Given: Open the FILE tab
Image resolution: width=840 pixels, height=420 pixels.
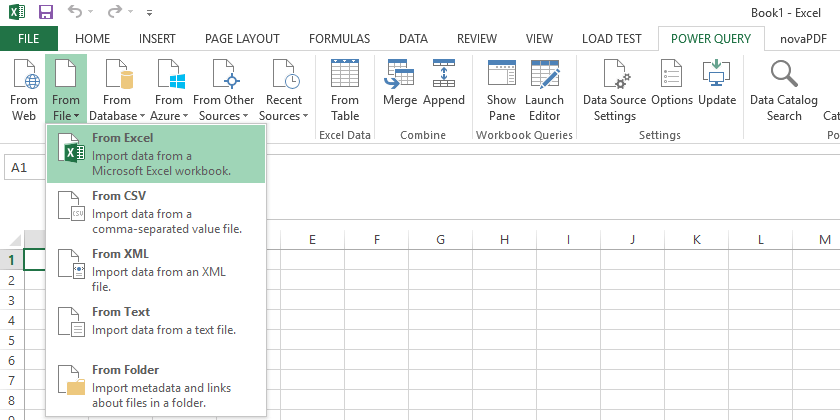Looking at the screenshot, I should (x=28, y=39).
